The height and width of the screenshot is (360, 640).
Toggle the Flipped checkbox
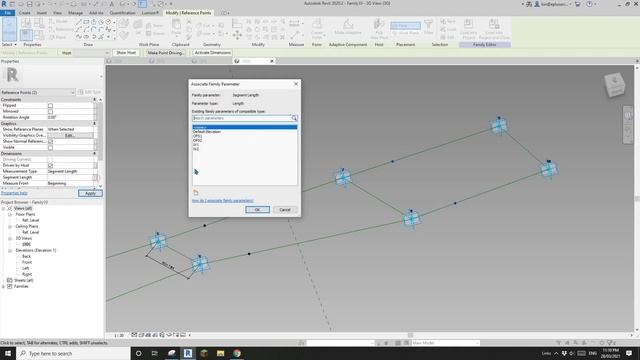[50, 105]
